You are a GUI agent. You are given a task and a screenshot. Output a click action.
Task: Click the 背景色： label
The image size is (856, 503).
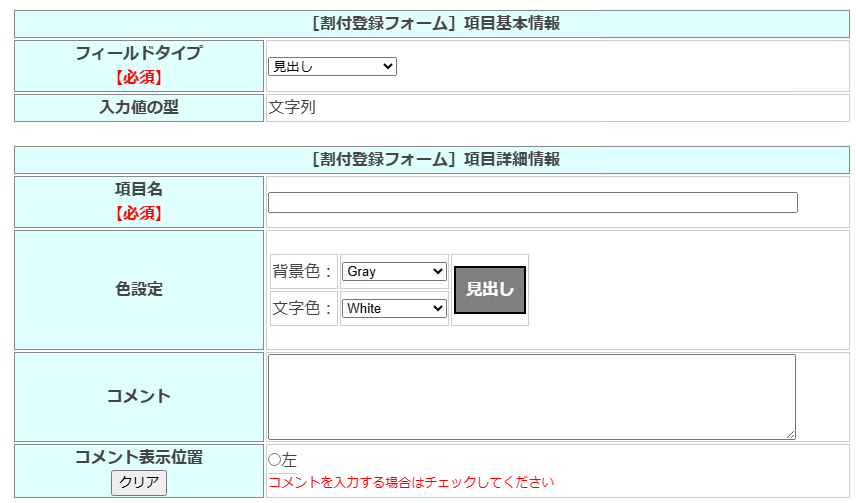tap(303, 272)
